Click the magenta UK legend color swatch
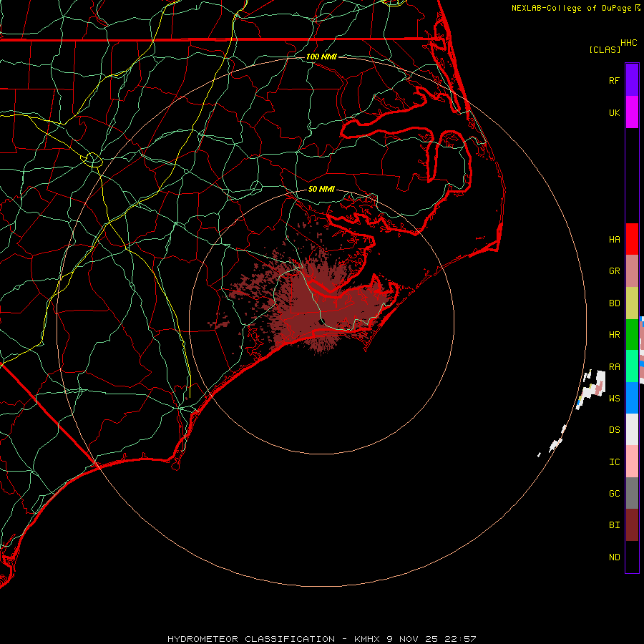The width and height of the screenshot is (644, 644). [x=632, y=112]
